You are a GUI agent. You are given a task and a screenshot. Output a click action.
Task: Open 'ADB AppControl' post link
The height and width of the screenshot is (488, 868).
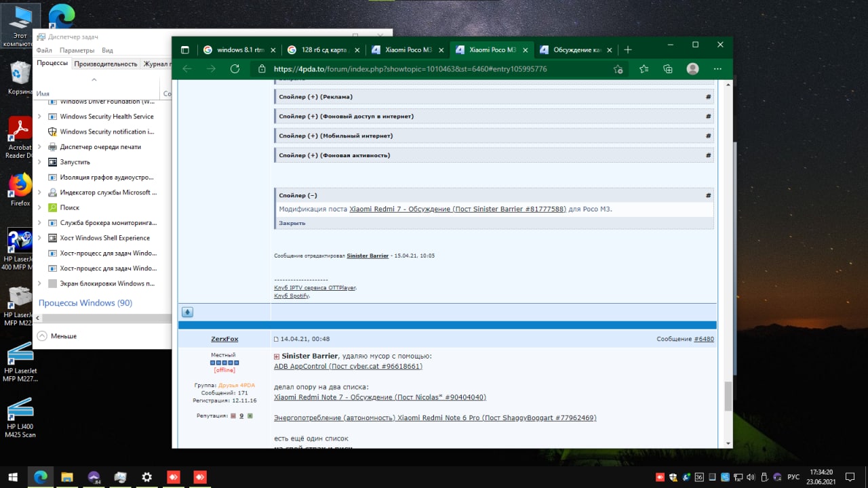click(x=348, y=367)
